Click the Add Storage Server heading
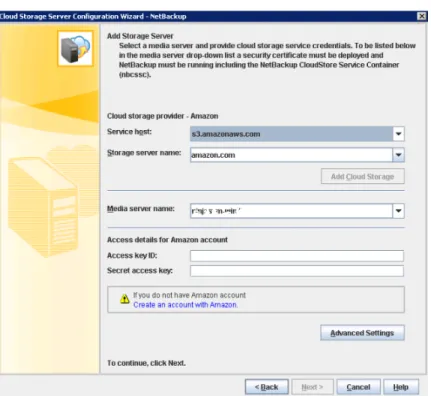This screenshot has height=396, width=431. click(x=140, y=36)
